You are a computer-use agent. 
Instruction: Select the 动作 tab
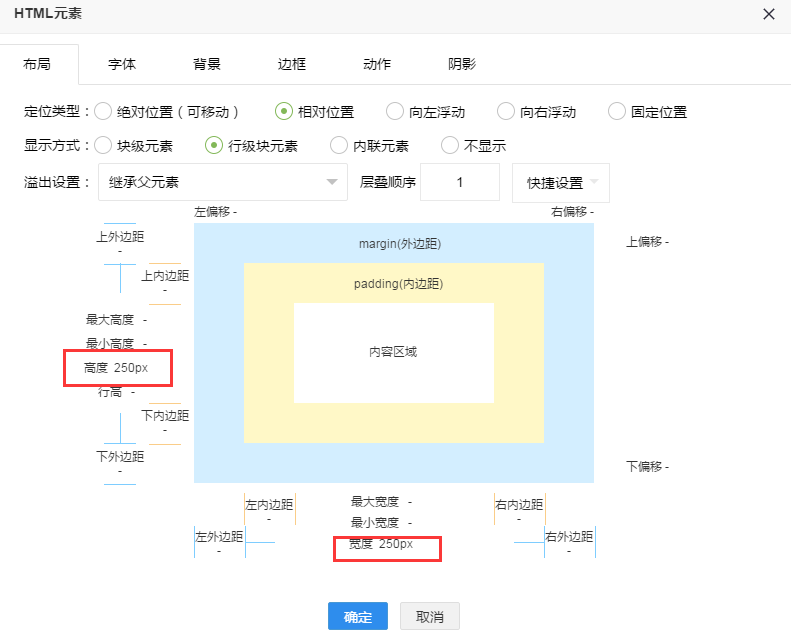377,64
